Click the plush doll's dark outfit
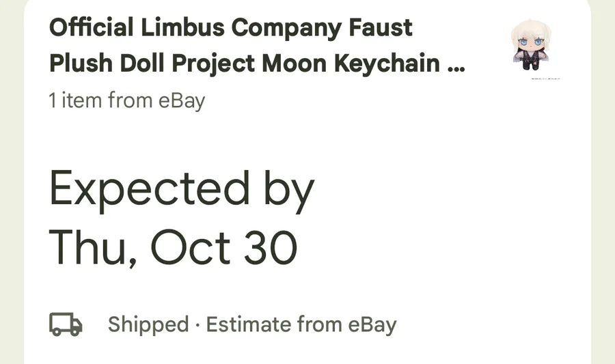 pyautogui.click(x=531, y=61)
